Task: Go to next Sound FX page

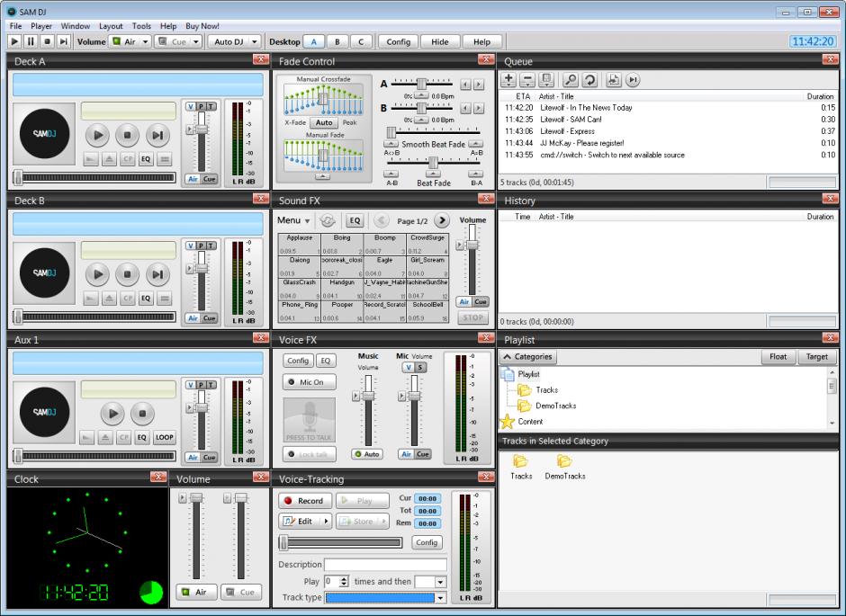Action: [x=442, y=220]
